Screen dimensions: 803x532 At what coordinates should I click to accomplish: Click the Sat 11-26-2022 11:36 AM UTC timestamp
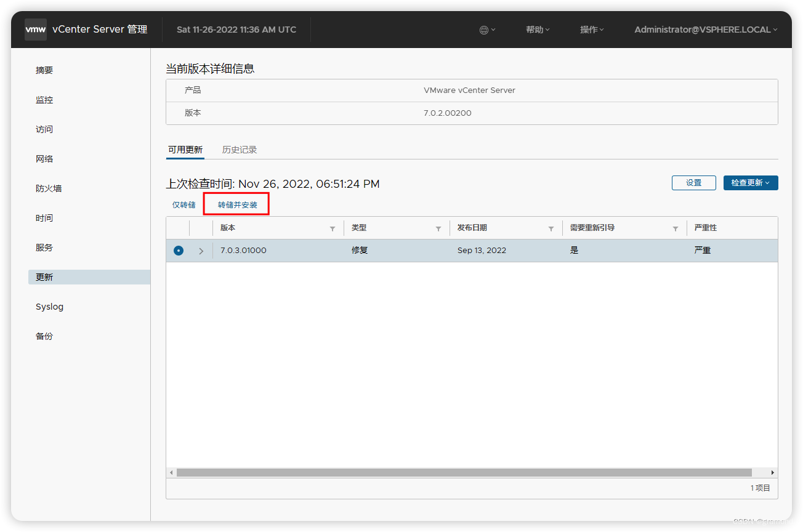pyautogui.click(x=236, y=30)
